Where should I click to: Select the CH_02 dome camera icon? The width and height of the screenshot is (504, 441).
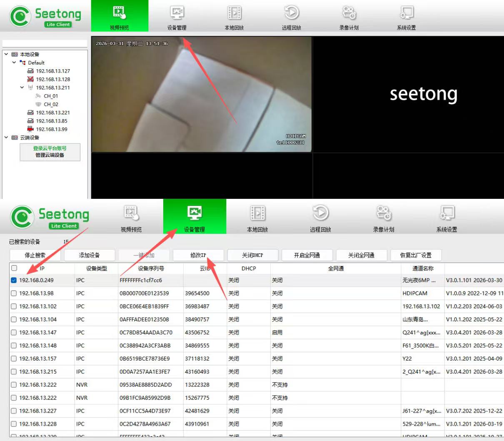pos(38,104)
